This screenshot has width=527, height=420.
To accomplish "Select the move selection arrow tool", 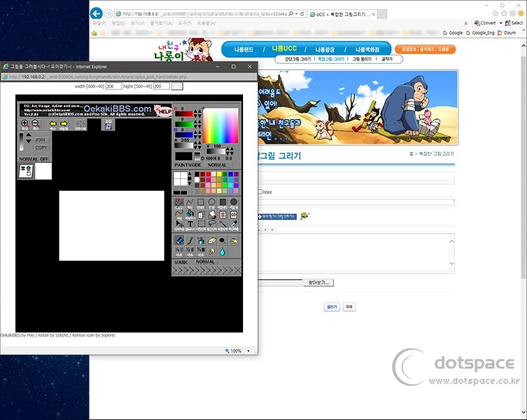I will click(179, 226).
